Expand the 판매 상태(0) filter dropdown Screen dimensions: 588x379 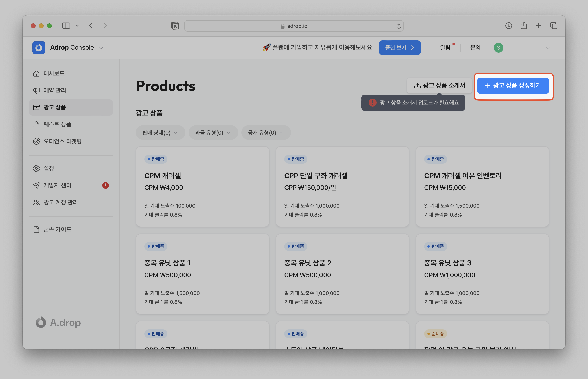(160, 133)
